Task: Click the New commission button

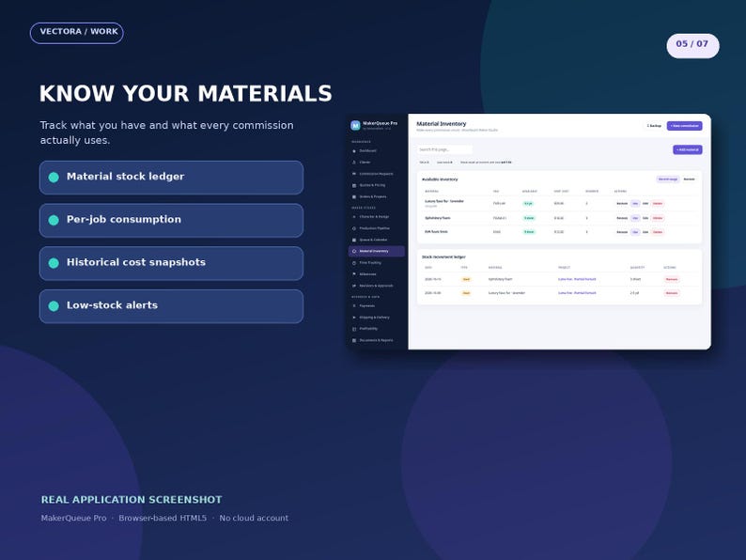Action: 685,126
